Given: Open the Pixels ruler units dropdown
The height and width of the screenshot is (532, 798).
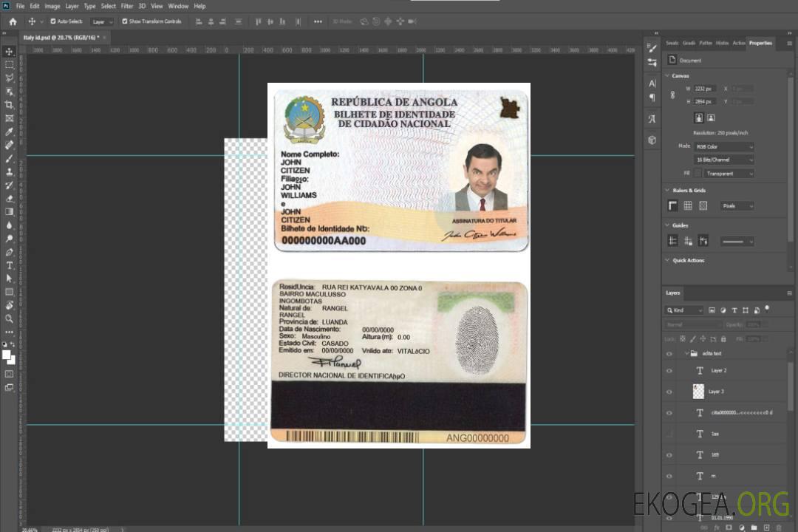Looking at the screenshot, I should point(737,206).
